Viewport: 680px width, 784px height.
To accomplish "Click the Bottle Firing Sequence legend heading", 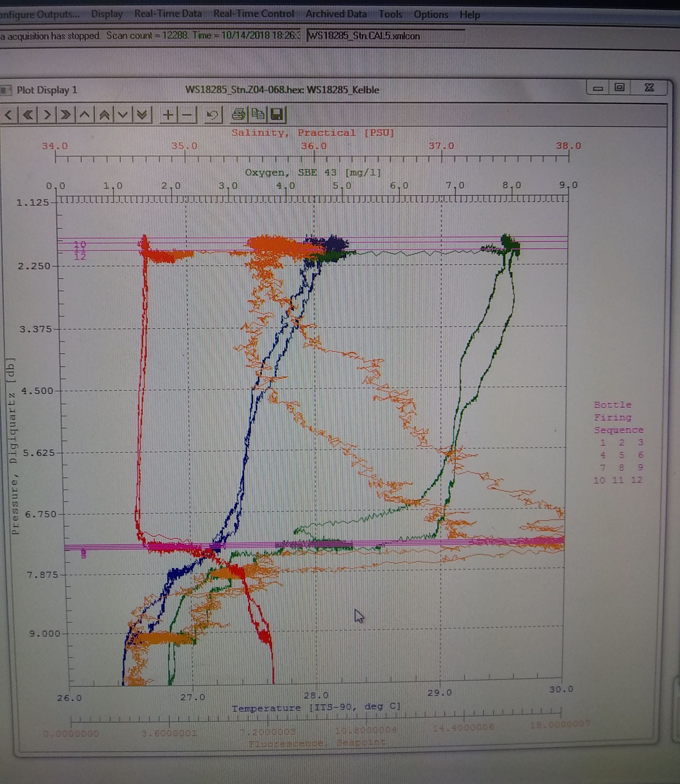I will 619,417.
